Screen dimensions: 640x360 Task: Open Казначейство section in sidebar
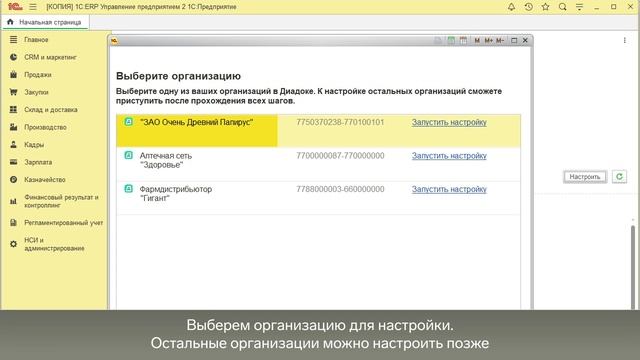click(x=44, y=180)
